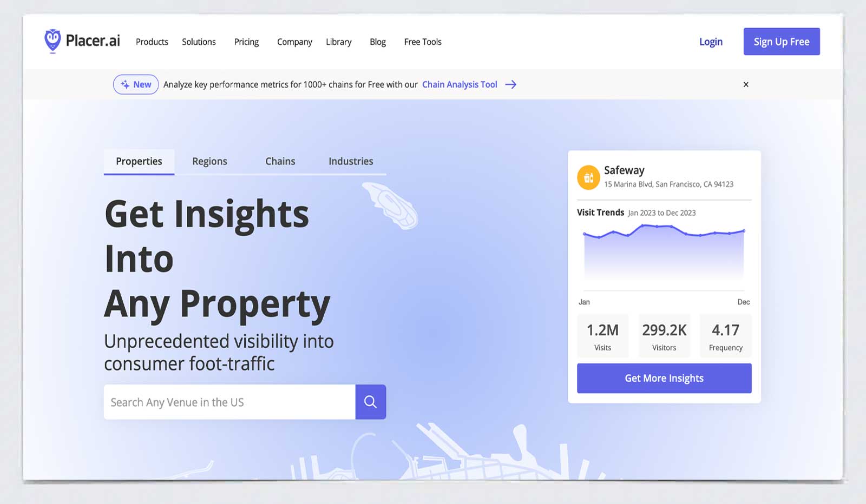Click the Jan 2023 to Dec 2023 date range
Image resolution: width=866 pixels, height=504 pixels.
click(x=662, y=213)
